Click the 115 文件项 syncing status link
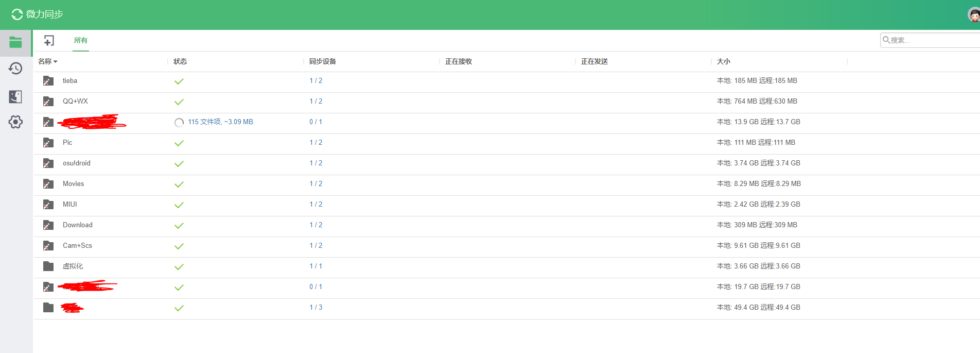The image size is (980, 353). click(220, 122)
